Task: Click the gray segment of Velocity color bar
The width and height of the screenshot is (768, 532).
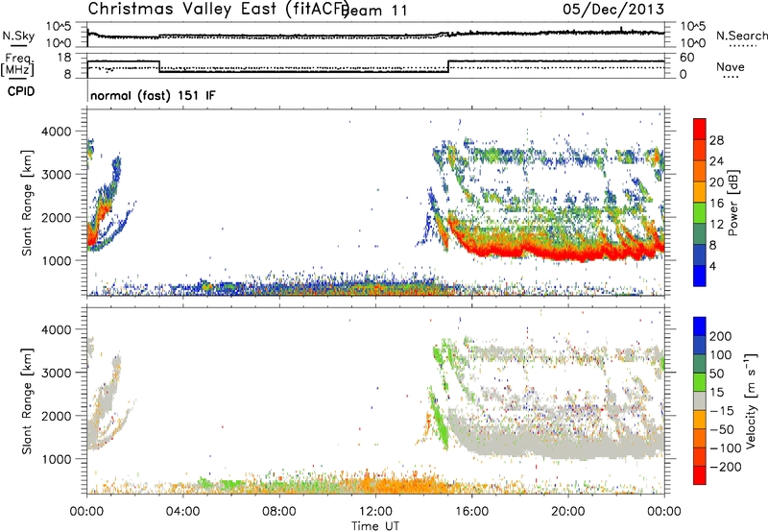Action: tap(700, 401)
